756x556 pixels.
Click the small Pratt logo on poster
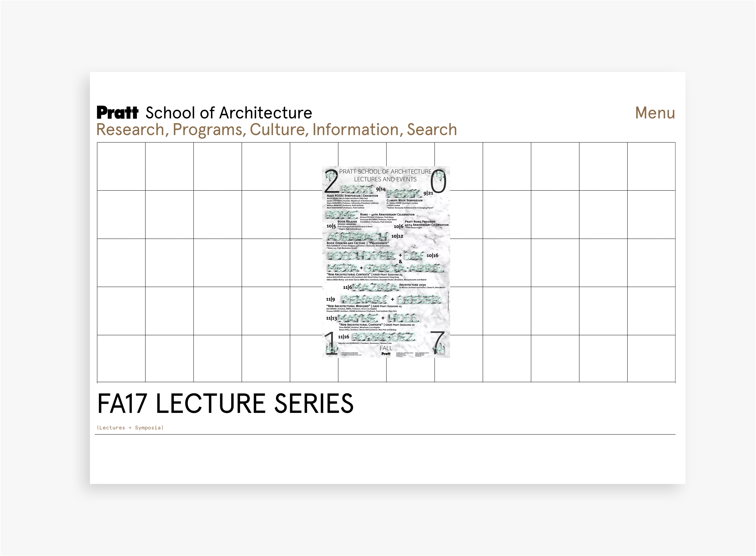point(386,354)
